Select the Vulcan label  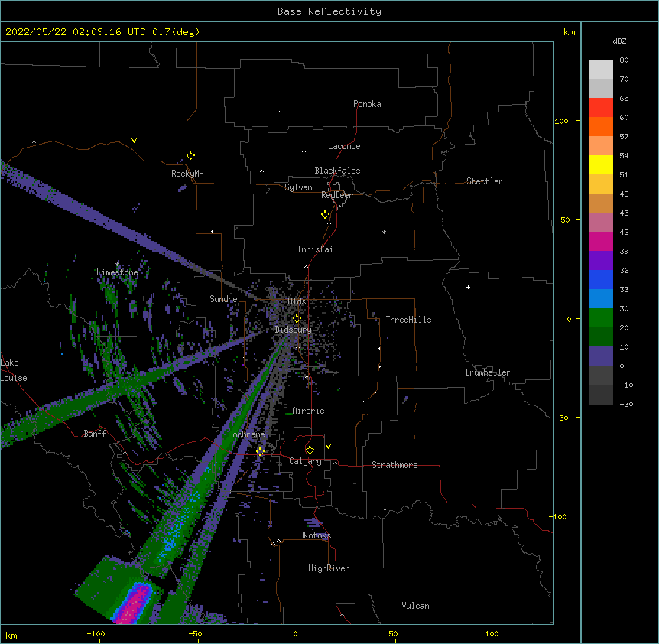click(415, 606)
